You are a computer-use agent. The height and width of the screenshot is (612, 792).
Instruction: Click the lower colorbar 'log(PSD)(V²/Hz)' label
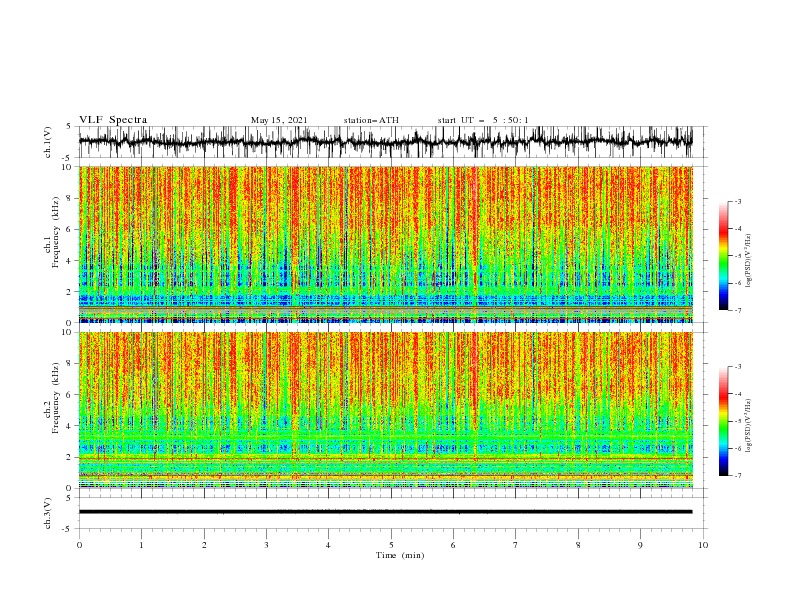749,425
